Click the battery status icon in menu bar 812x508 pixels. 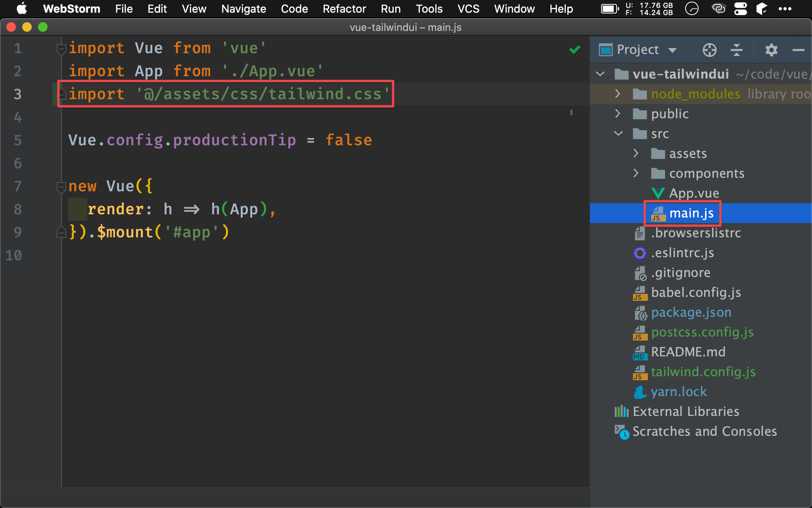coord(610,8)
